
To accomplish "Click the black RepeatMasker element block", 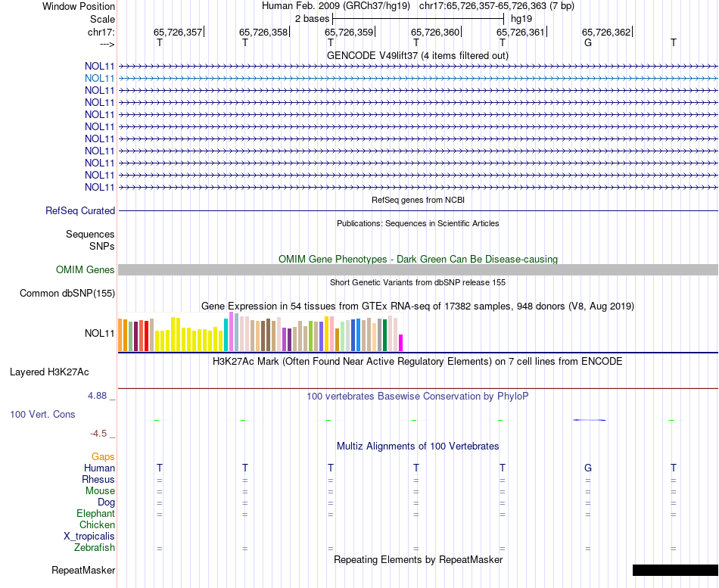I will click(675, 570).
